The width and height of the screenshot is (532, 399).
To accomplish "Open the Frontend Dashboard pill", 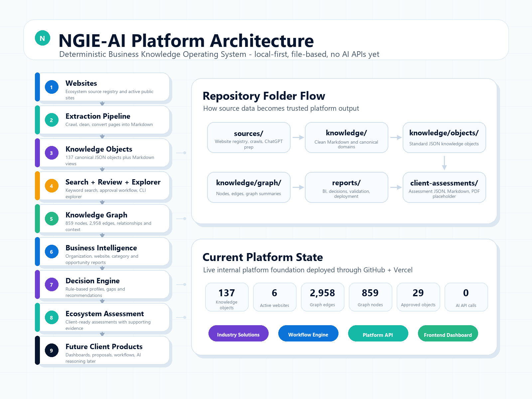I will pyautogui.click(x=448, y=333).
